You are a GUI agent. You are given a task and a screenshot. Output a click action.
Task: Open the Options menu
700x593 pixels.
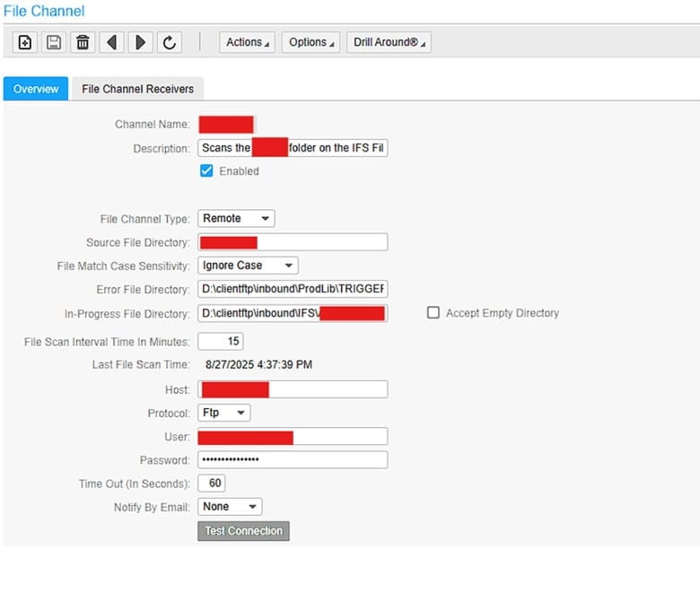(x=311, y=42)
